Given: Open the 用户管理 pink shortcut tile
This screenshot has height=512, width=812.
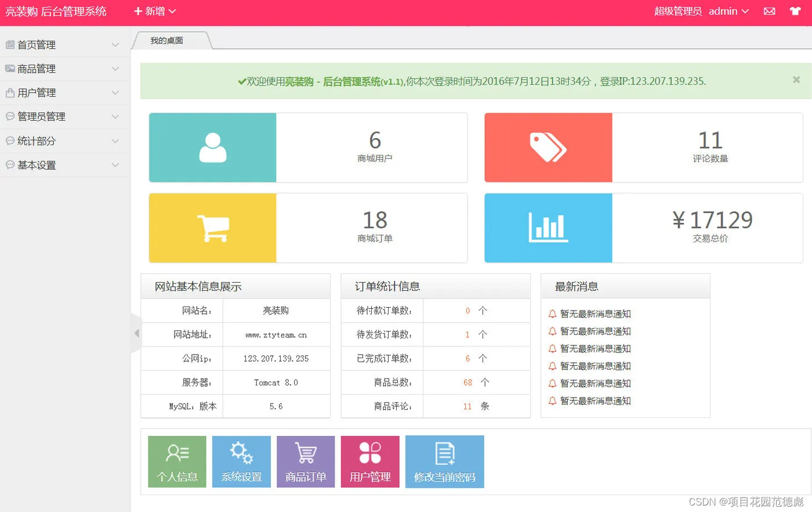Looking at the screenshot, I should coord(370,461).
